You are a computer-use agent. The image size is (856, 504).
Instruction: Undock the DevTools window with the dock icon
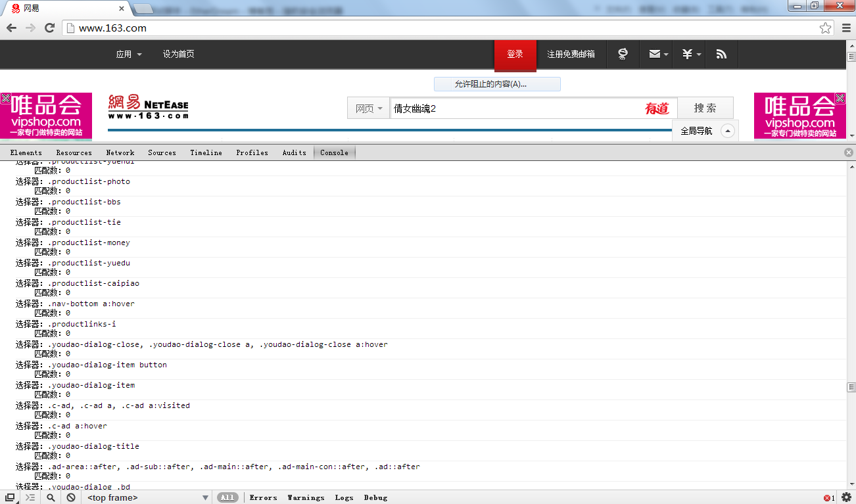pyautogui.click(x=10, y=497)
